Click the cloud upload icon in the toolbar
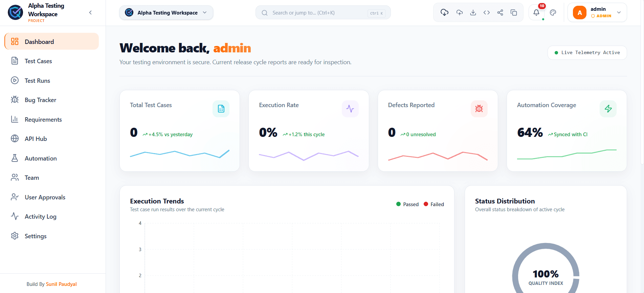This screenshot has height=293, width=644. point(459,13)
